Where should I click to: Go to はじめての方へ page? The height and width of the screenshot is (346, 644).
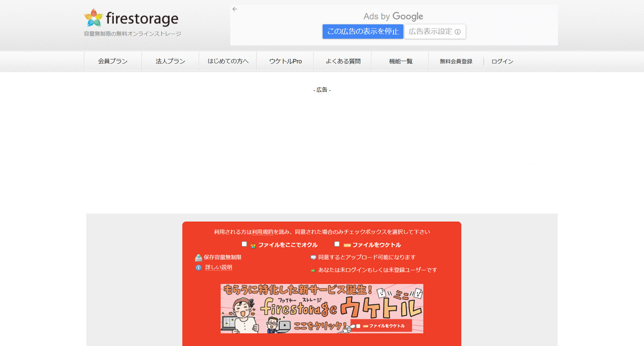click(x=228, y=61)
